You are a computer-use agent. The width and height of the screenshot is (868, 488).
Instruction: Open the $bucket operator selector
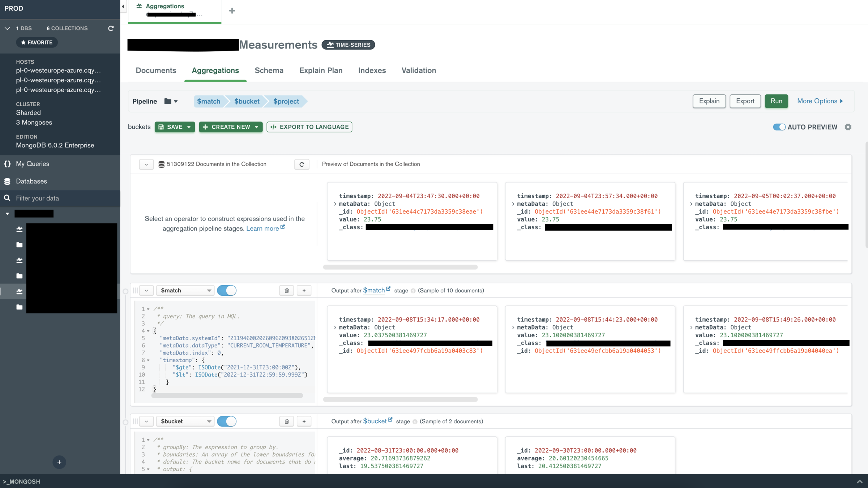(x=185, y=421)
